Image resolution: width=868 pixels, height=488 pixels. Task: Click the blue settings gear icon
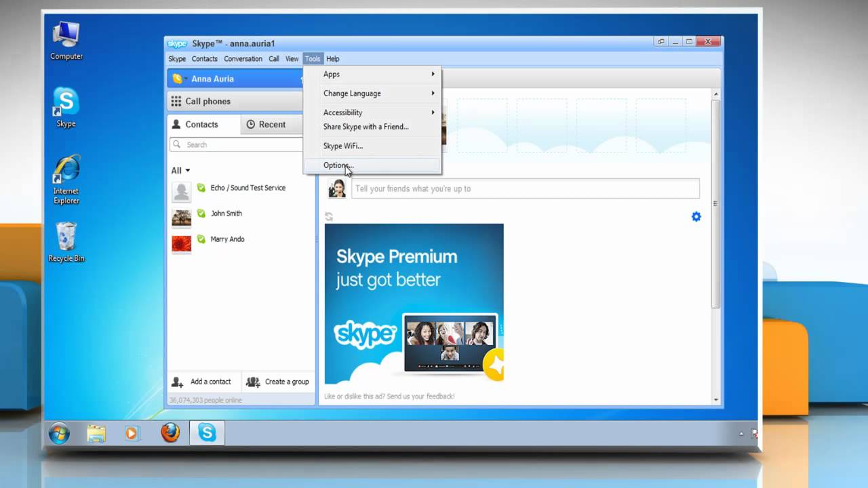(x=696, y=217)
